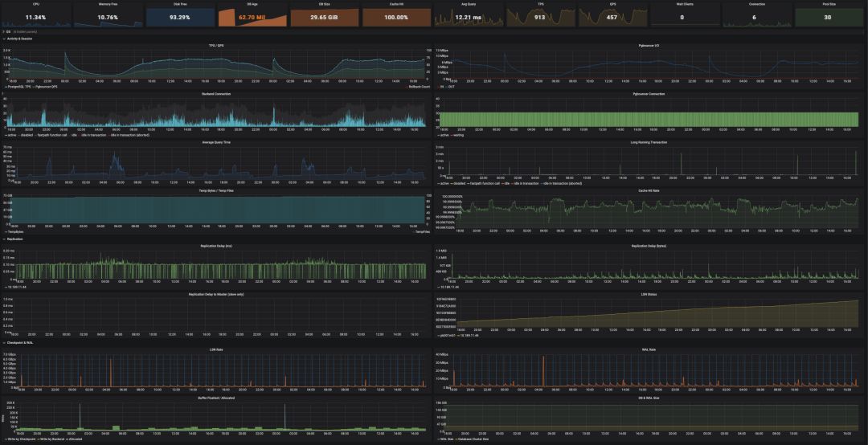The image size is (868, 445).
Task: Click the Avg Query 12.21 ms stat
Action: [x=469, y=16]
